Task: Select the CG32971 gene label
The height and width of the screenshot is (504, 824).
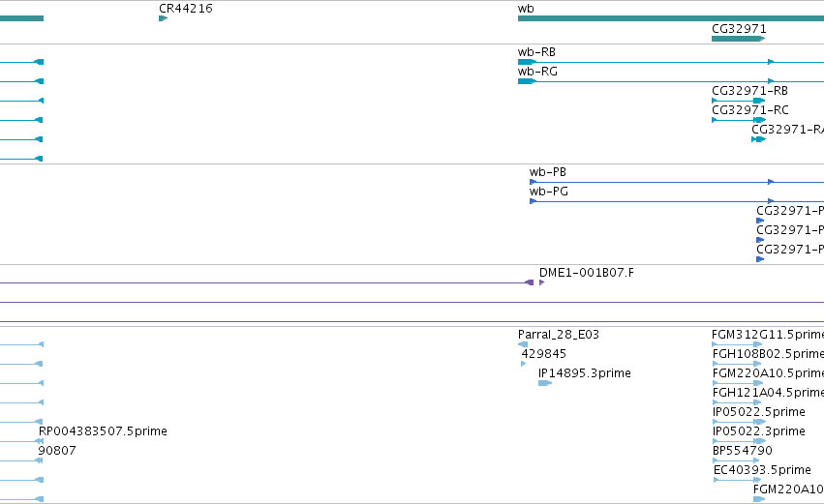Action: tap(739, 29)
